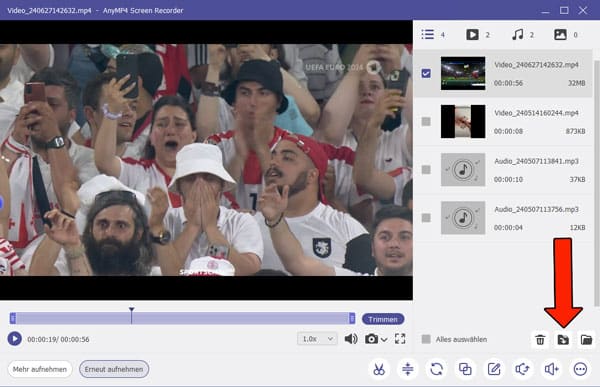Enable the Alles auswählen checkbox
Screen dimensions: 600x387
(x=426, y=339)
